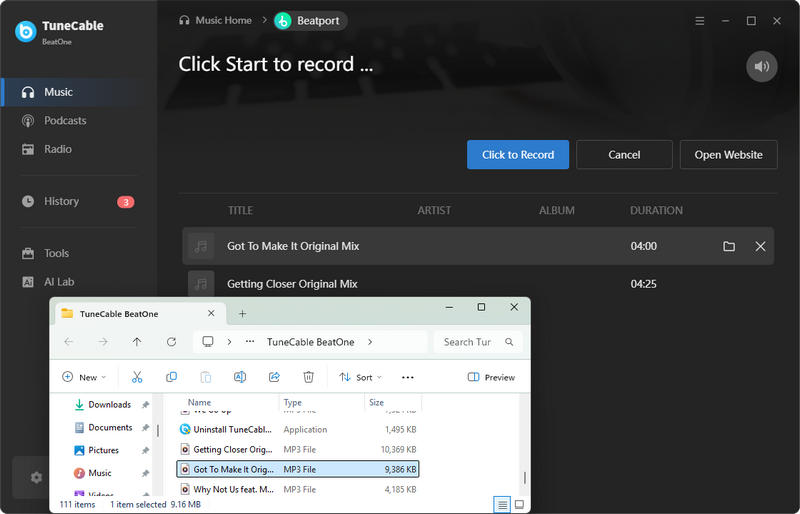Viewport: 800px width, 514px height.
Task: Click the This PC monitor icon in address bar
Action: pos(208,342)
